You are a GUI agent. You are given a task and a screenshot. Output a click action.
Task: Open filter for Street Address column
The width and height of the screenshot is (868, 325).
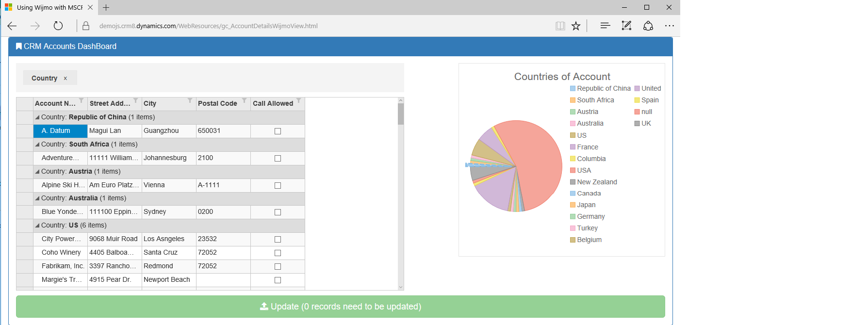136,100
